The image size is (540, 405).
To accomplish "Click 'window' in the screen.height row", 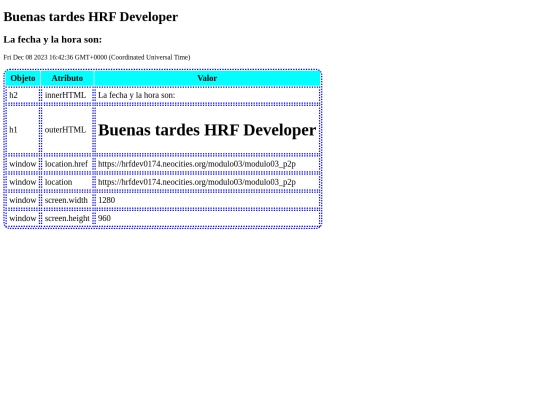I will click(x=23, y=218).
